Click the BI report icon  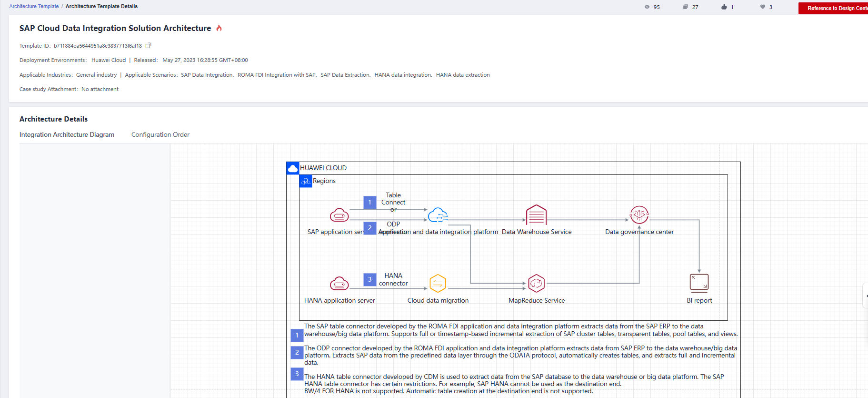coord(699,283)
